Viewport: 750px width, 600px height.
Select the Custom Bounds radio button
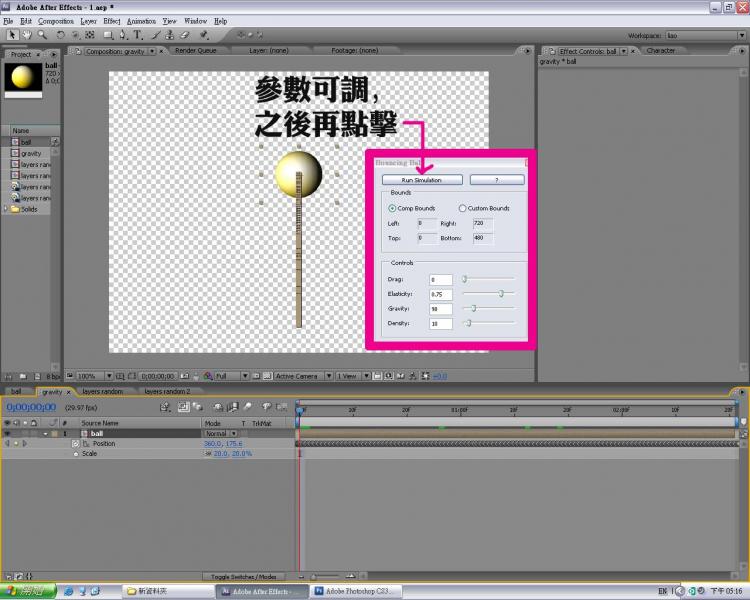coord(462,208)
